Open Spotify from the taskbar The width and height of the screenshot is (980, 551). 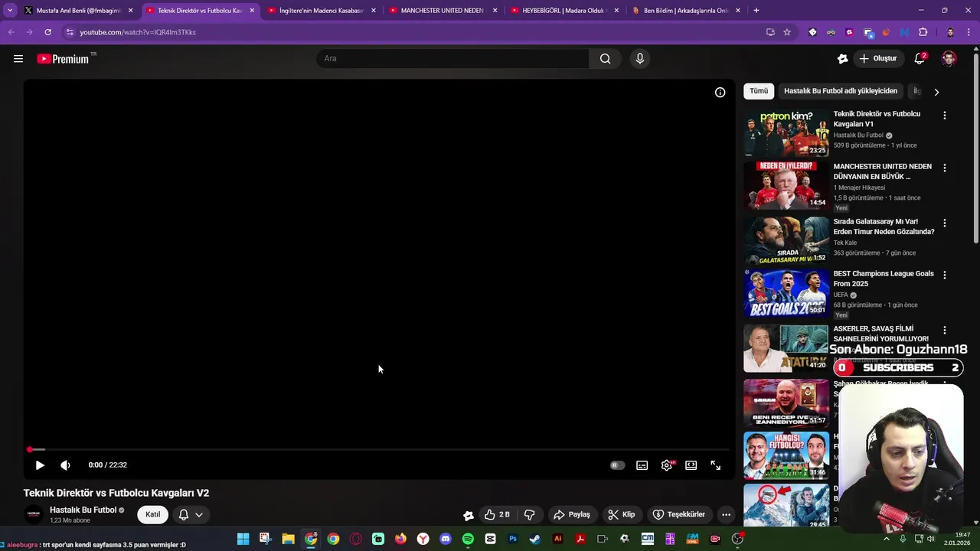point(468,539)
